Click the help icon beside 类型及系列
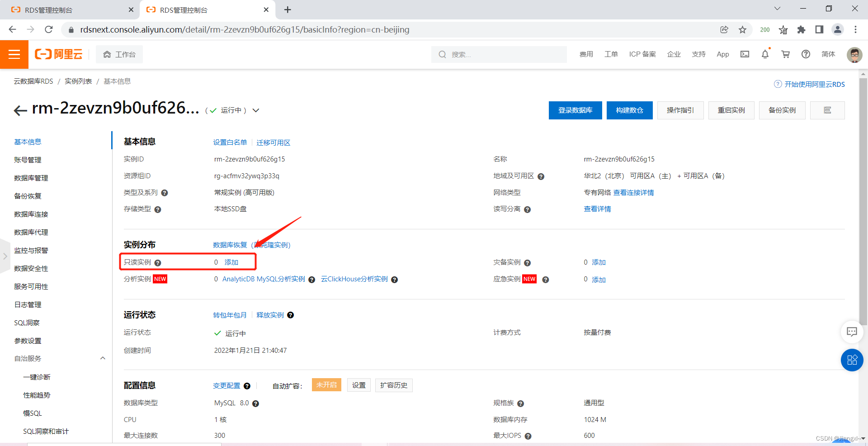 coord(165,193)
